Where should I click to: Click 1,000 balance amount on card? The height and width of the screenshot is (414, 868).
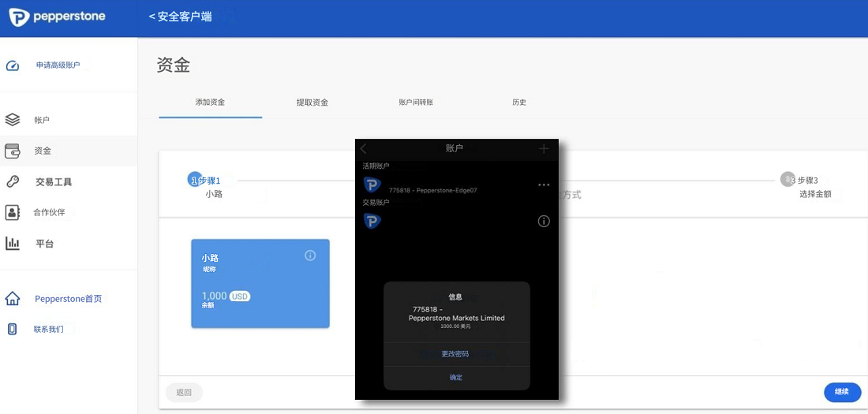(x=215, y=297)
